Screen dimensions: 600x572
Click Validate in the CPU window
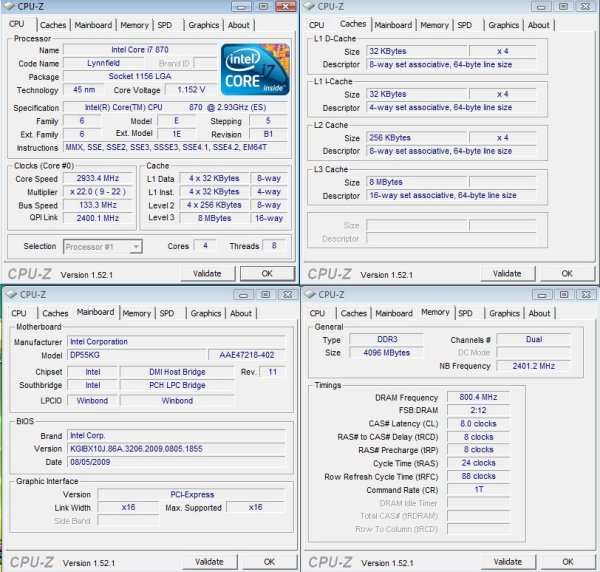(x=207, y=274)
